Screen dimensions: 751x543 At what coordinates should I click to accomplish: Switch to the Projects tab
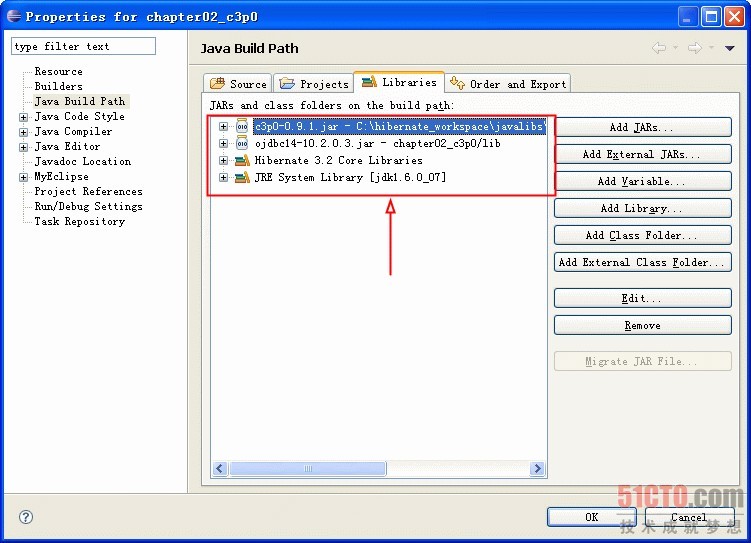tap(314, 83)
